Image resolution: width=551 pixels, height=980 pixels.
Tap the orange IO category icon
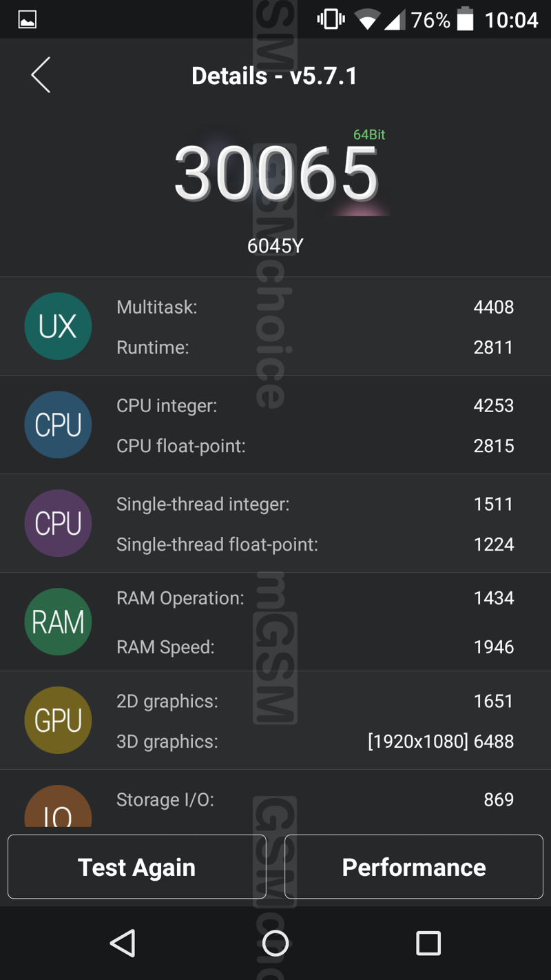click(x=58, y=806)
